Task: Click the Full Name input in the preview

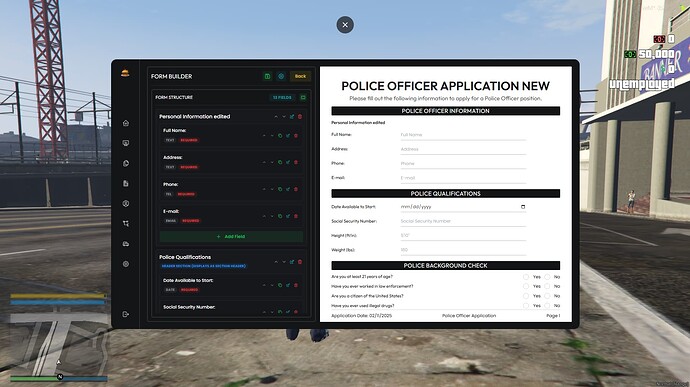Action: [463, 135]
